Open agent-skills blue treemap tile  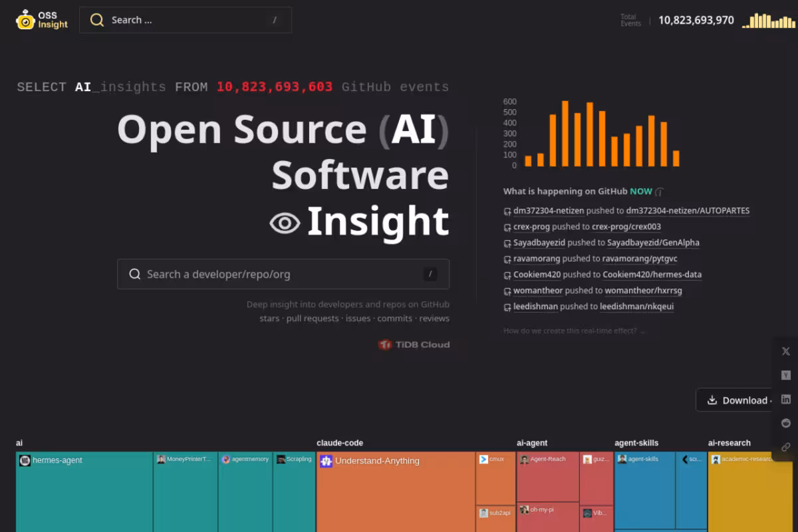(x=644, y=490)
